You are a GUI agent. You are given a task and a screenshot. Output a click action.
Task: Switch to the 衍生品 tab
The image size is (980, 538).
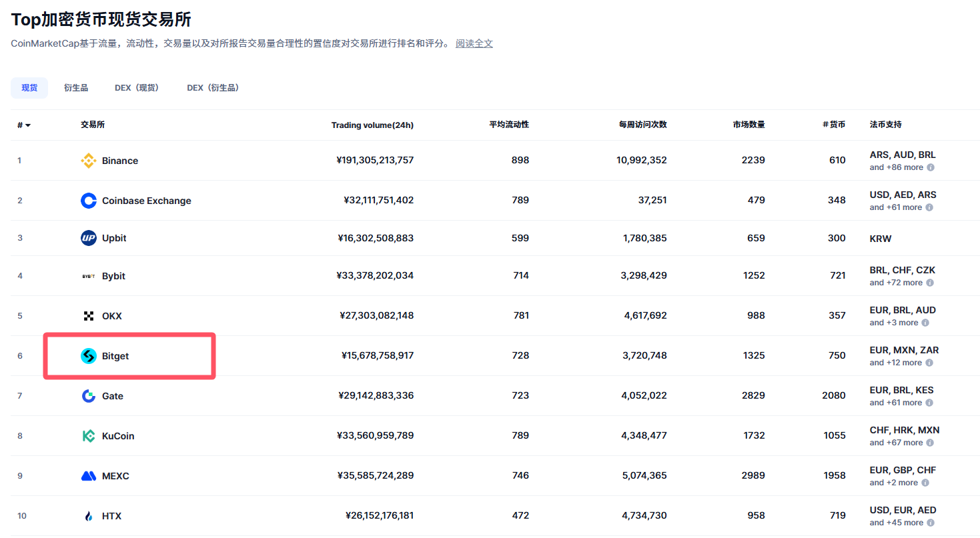coord(76,88)
